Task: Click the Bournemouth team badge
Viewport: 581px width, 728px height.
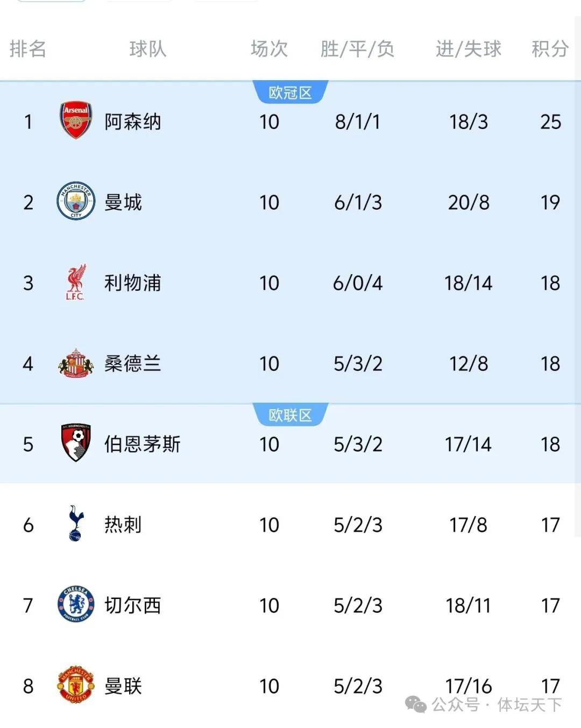Action: [75, 443]
